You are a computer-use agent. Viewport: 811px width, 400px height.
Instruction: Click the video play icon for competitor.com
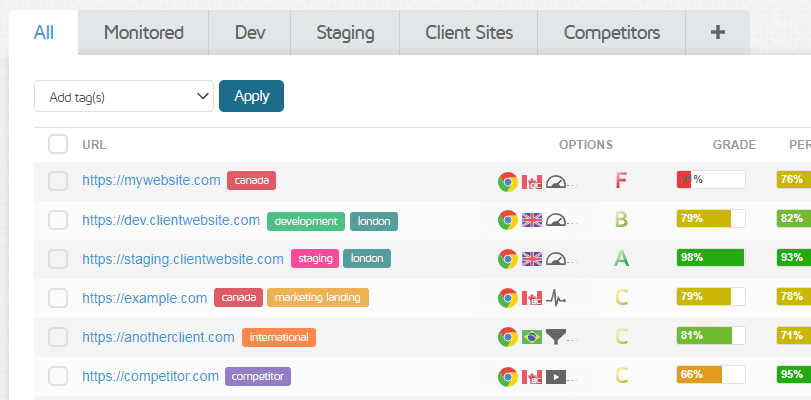click(x=557, y=376)
